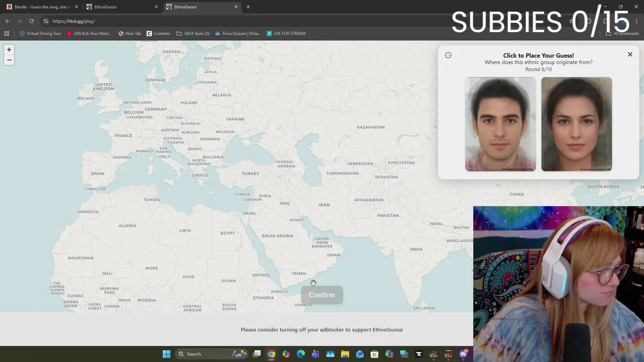Click the Spain label on map
Image resolution: width=644 pixels, height=362 pixels.
tap(98, 173)
